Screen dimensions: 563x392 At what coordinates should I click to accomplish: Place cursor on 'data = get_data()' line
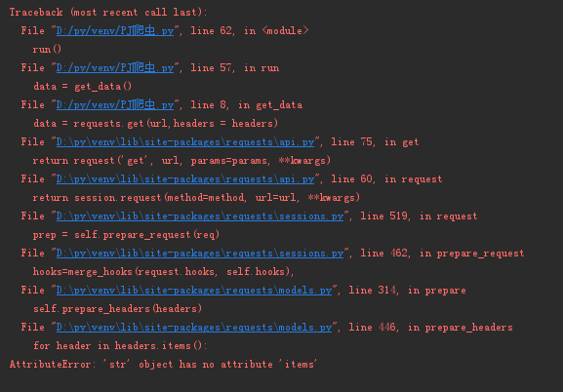tap(83, 87)
